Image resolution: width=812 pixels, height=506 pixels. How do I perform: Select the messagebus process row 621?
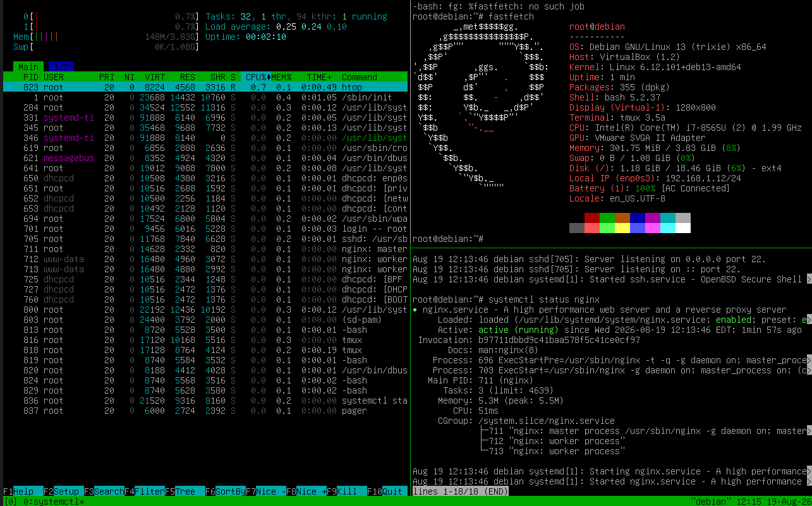click(x=205, y=158)
